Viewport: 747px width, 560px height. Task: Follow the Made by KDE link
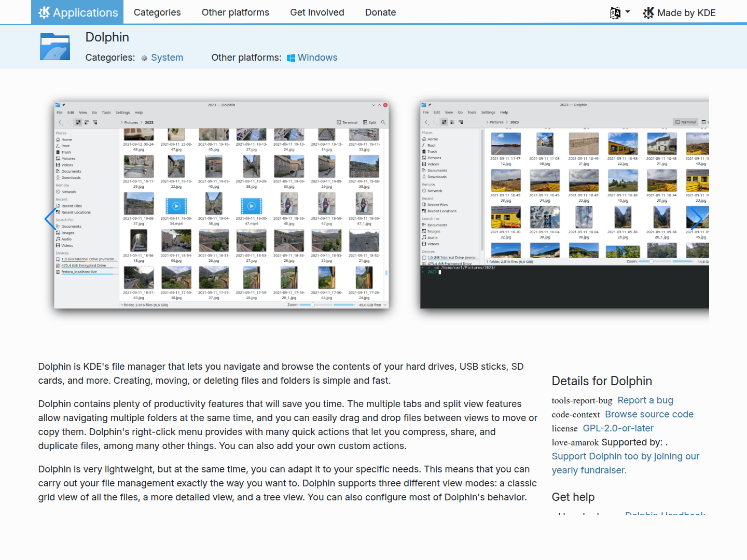[x=679, y=12]
